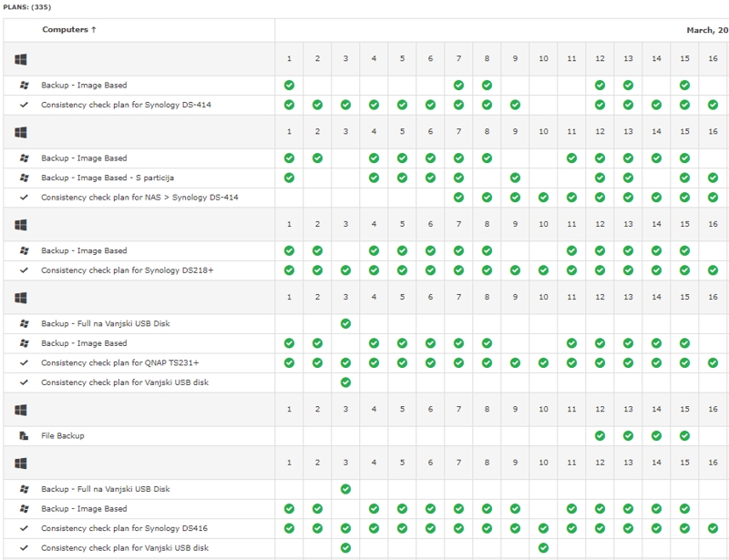Open Consistency check plan for Synology DS416
This screenshot has width=729, height=560.
pyautogui.click(x=126, y=527)
